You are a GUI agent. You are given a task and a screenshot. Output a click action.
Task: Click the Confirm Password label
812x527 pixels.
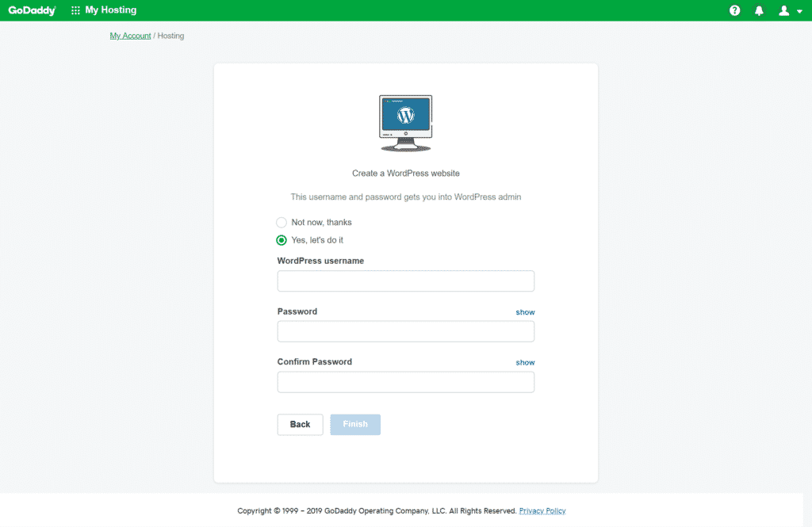pyautogui.click(x=314, y=362)
